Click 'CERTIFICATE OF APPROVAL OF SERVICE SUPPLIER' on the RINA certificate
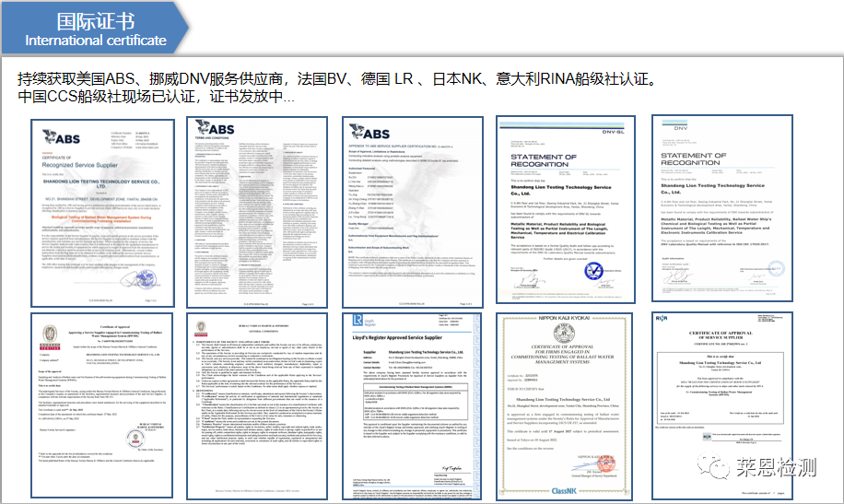The height and width of the screenshot is (504, 844). 721,334
